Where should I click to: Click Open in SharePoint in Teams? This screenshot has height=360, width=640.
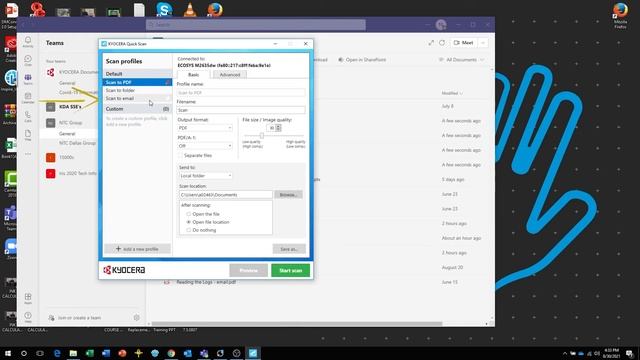(x=362, y=60)
